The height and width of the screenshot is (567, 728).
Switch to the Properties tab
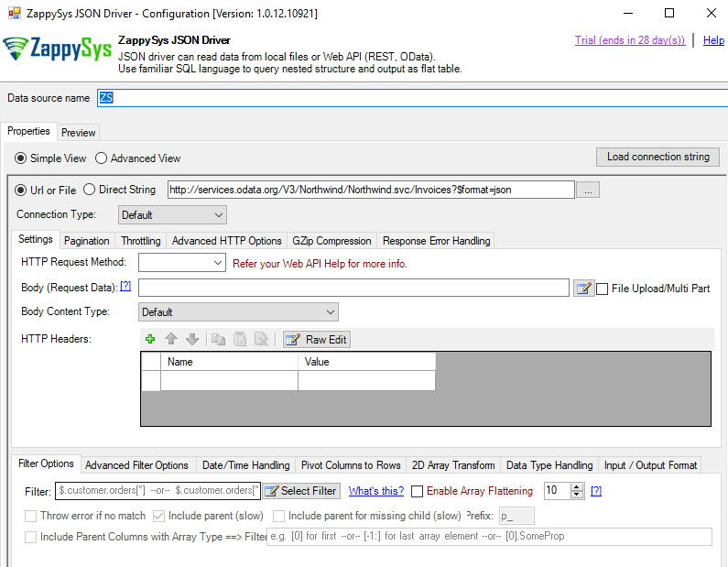28,131
